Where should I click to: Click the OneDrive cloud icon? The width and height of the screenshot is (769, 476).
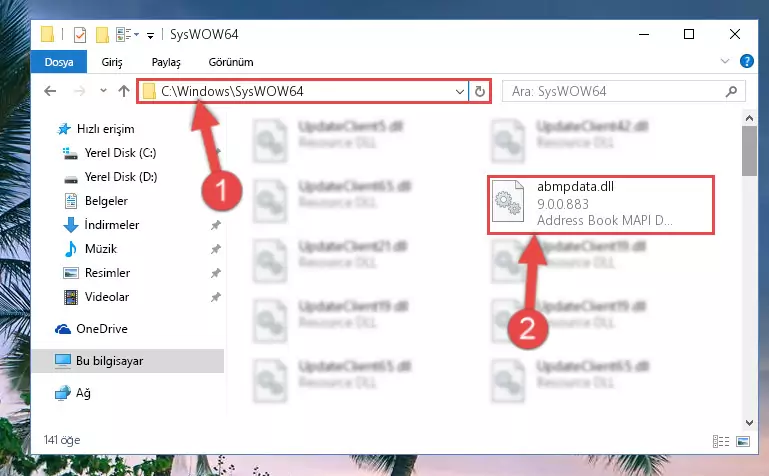click(x=63, y=329)
